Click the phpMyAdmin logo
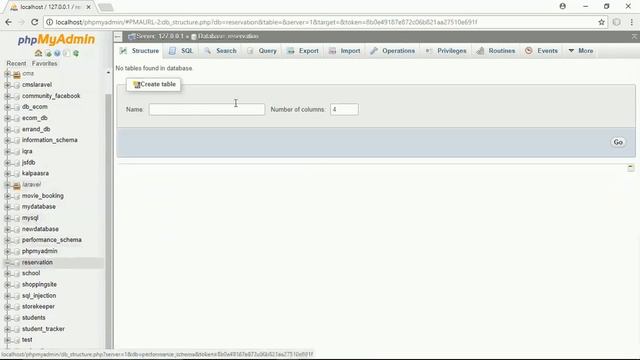This screenshot has height=360, width=640. pyautogui.click(x=56, y=40)
